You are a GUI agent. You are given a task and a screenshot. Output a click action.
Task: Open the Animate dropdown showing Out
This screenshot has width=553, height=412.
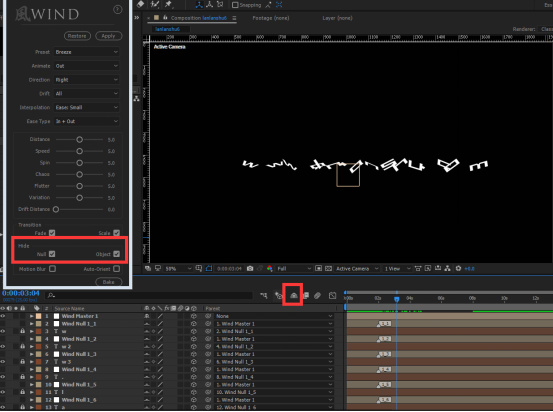[86, 66]
